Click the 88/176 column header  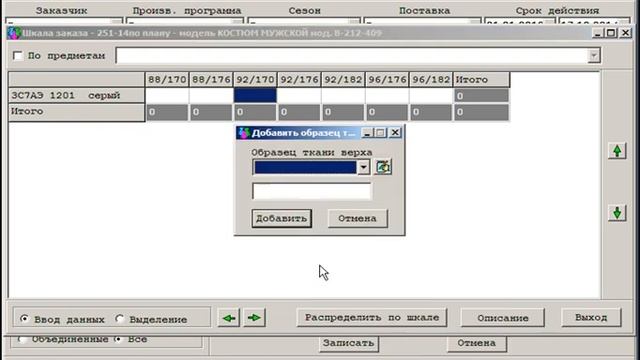coord(211,80)
